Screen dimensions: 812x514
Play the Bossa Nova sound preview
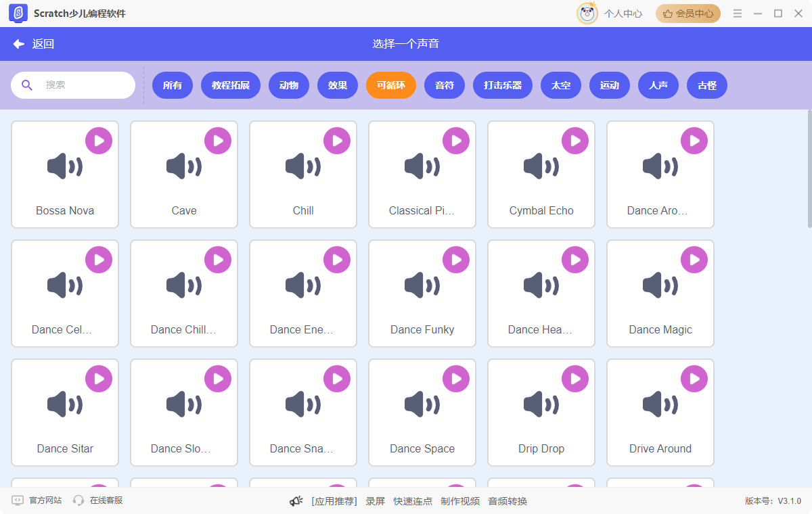coord(99,141)
